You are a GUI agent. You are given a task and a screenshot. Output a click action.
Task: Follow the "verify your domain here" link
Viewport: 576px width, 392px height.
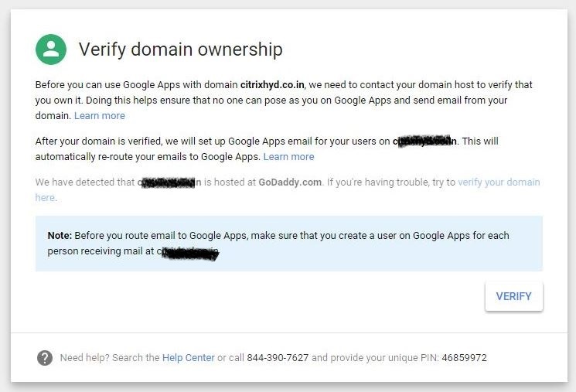[499, 182]
